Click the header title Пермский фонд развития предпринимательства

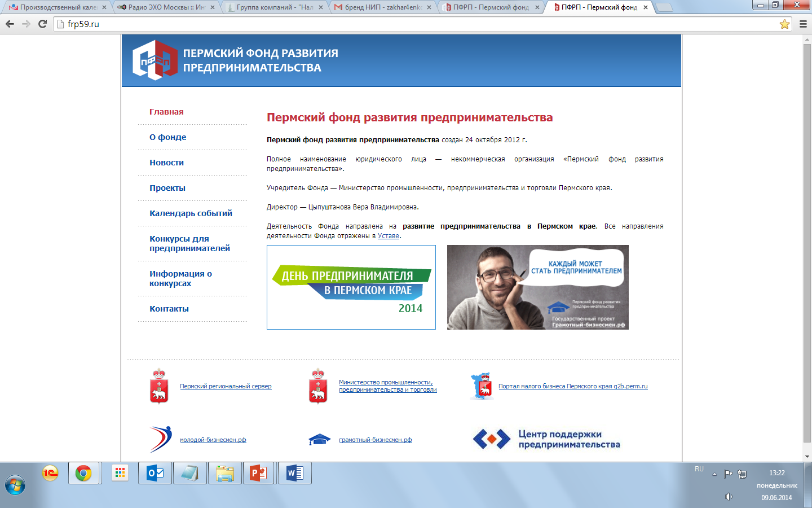coord(261,60)
